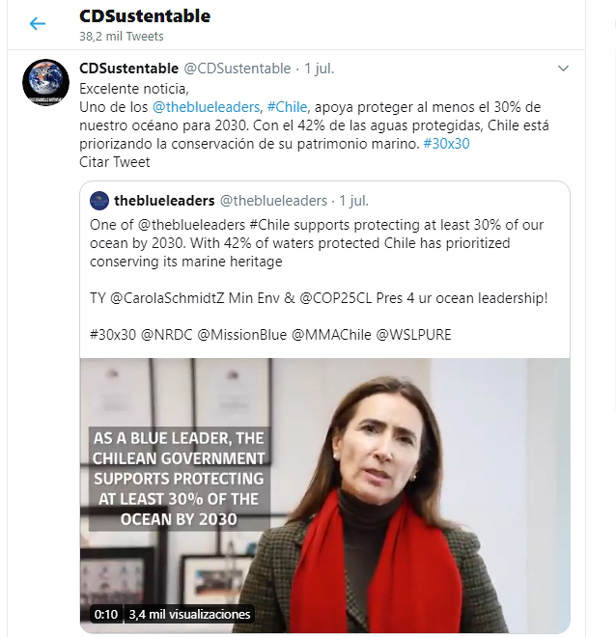Follow the #30x30 hashtag link
The image size is (616, 637).
tap(446, 144)
